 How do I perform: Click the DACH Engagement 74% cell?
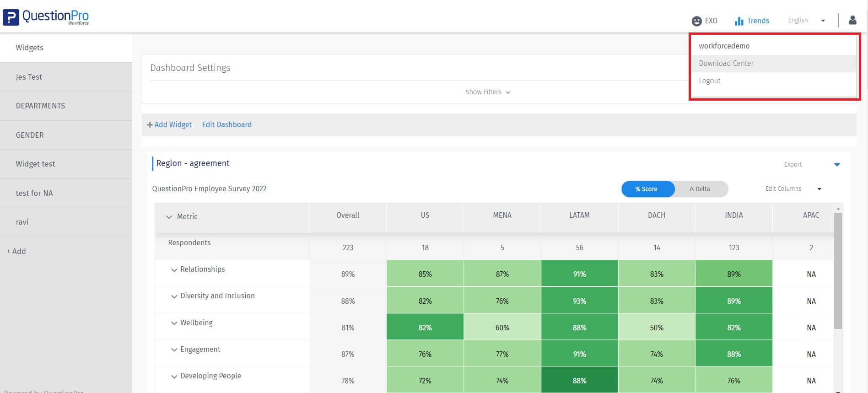pyautogui.click(x=657, y=354)
